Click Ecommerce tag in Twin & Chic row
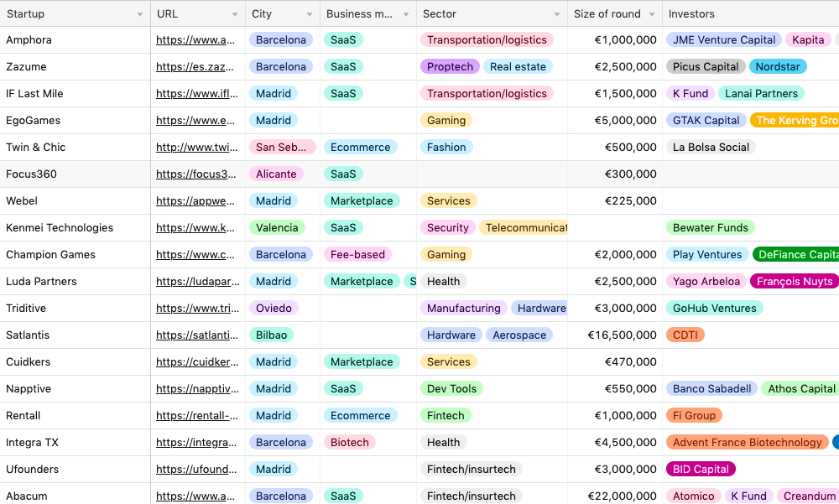The height and width of the screenshot is (504, 839). pos(360,147)
